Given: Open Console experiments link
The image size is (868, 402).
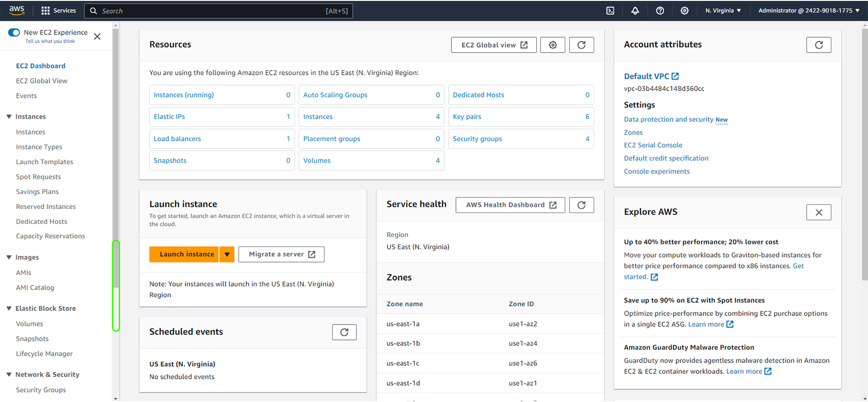Looking at the screenshot, I should click(x=656, y=171).
